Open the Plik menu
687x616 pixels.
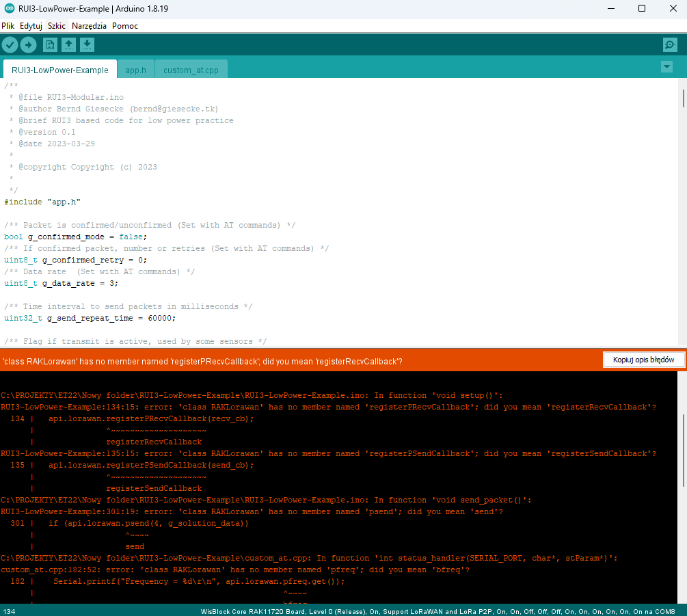click(x=8, y=26)
